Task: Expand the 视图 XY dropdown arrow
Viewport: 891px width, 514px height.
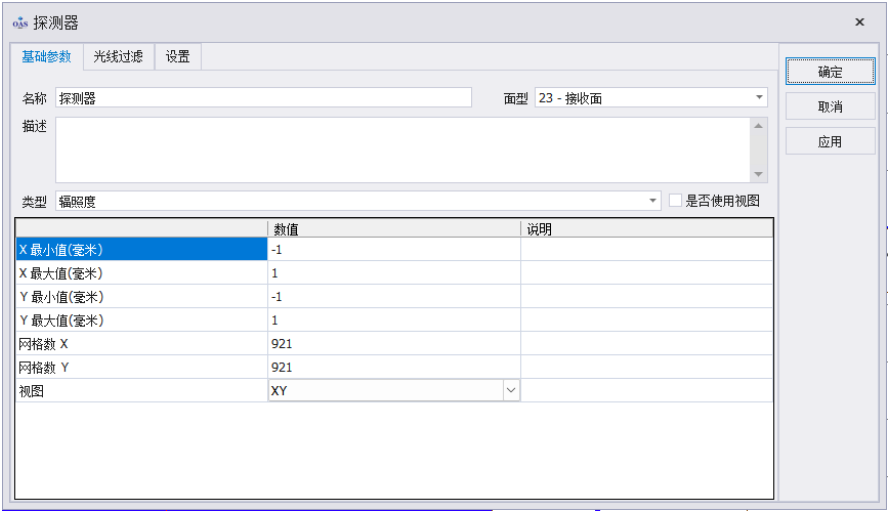Action: 511,391
